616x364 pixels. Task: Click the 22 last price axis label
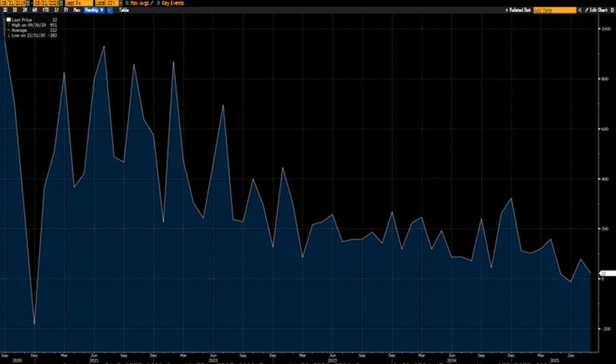[603, 273]
